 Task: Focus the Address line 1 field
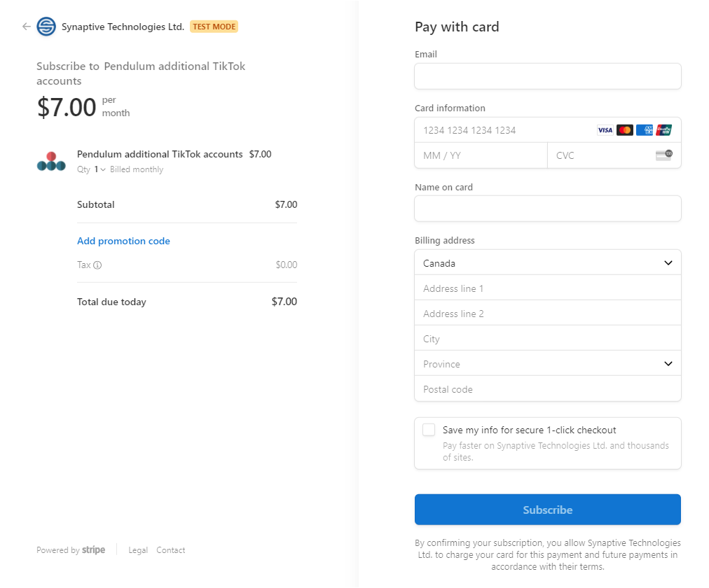[548, 288]
